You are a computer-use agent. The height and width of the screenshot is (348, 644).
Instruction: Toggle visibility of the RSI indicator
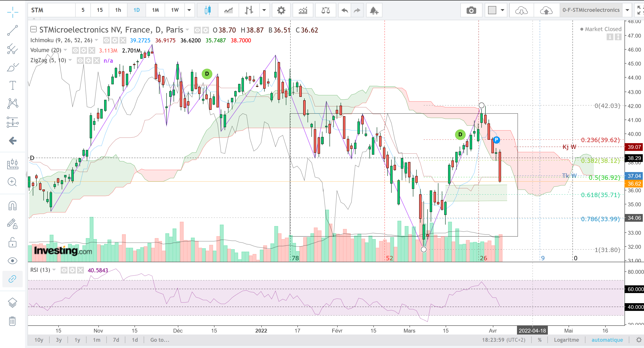coord(64,270)
